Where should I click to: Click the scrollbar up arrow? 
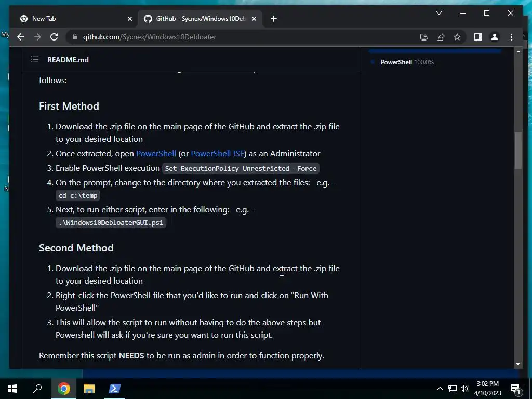(x=518, y=51)
